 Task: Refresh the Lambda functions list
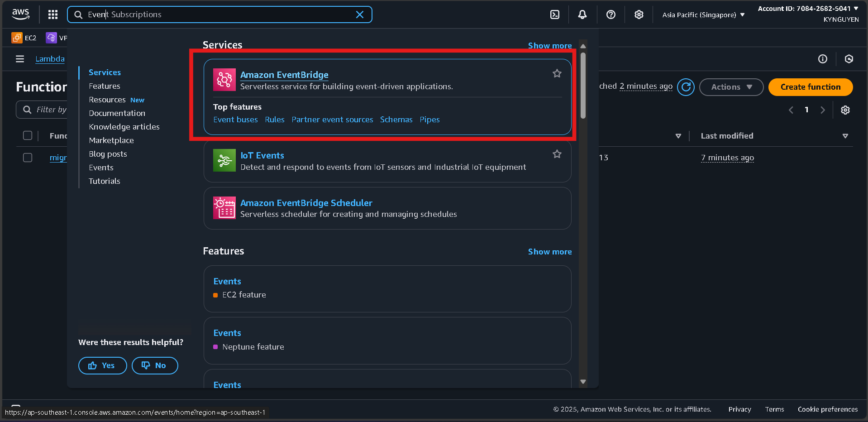pos(686,87)
